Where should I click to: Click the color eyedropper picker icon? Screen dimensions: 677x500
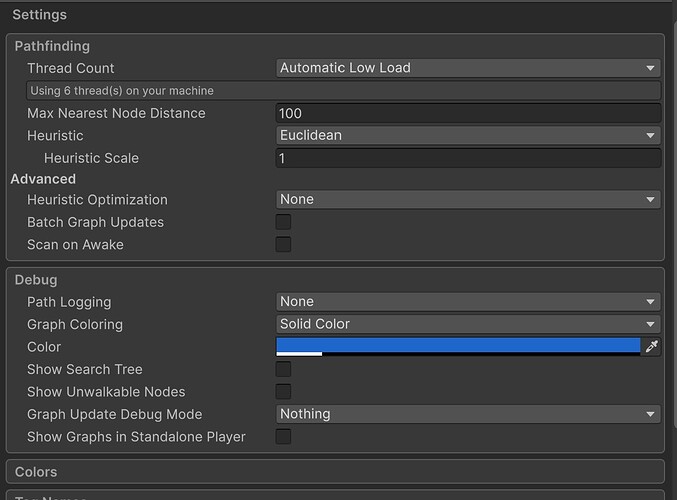point(651,347)
